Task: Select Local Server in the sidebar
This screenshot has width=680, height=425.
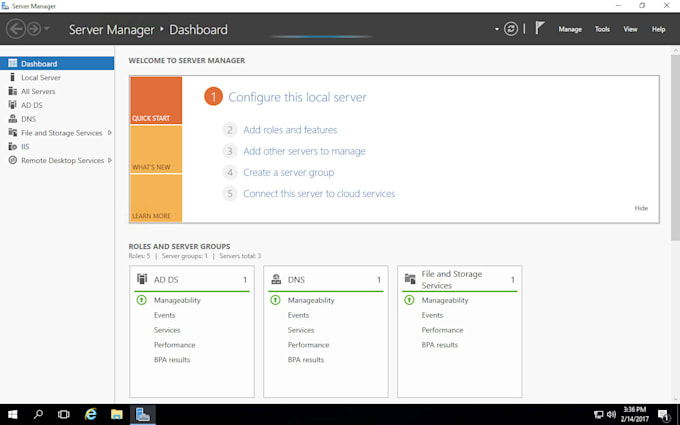Action: (x=57, y=77)
